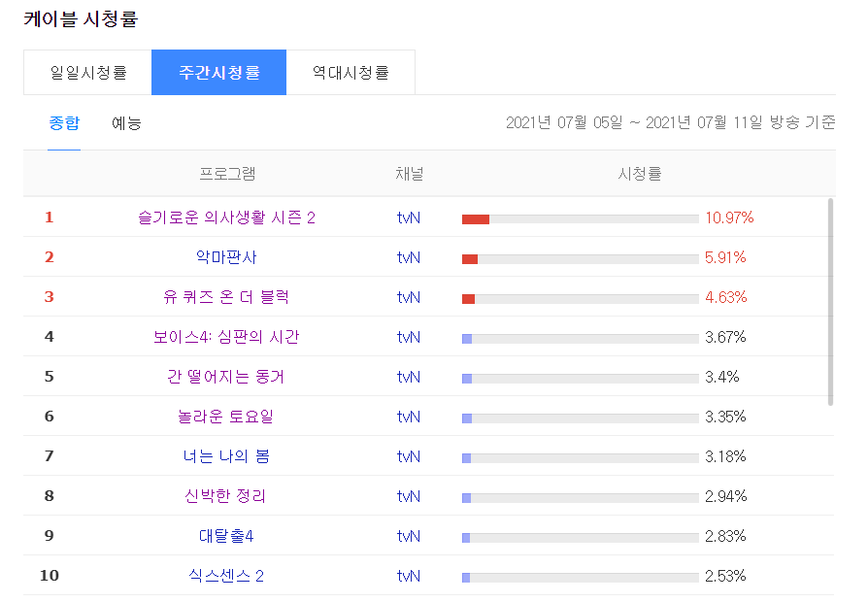
Task: Click tvN channel link in 대탈출4 row
Action: coord(409,537)
